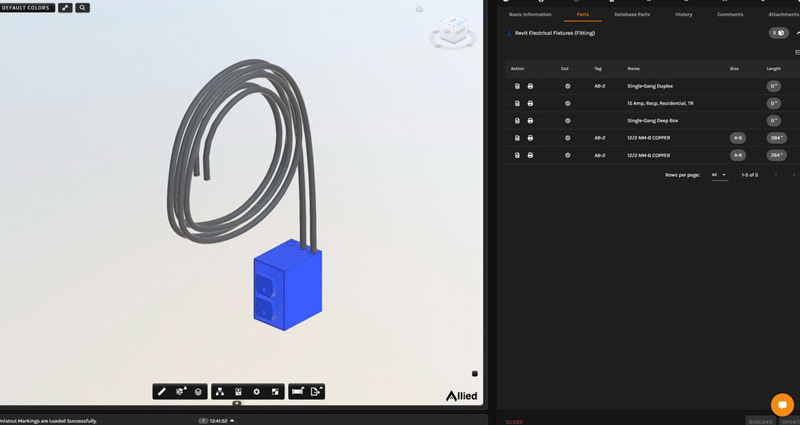The width and height of the screenshot is (800, 425).
Task: Toggle Cut check for Single-Gang Duplex
Action: click(567, 86)
